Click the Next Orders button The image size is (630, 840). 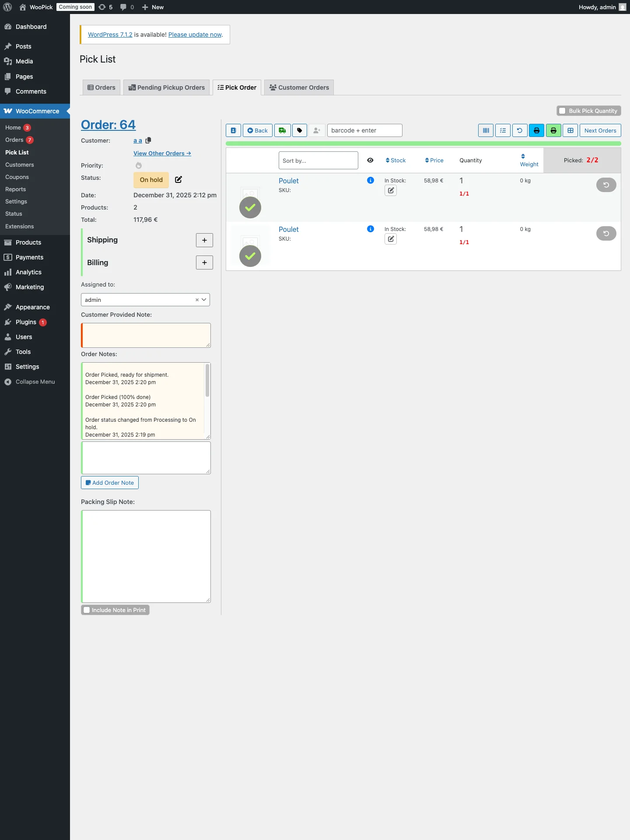(x=600, y=130)
